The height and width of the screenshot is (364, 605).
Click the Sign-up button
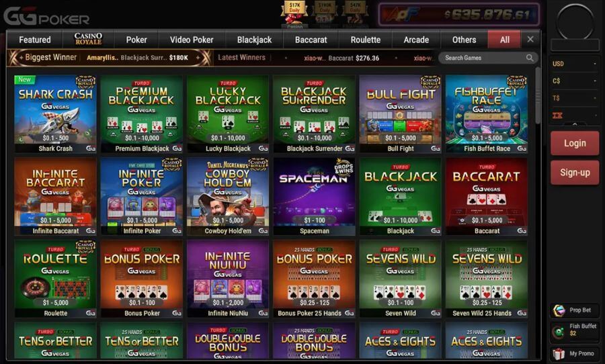575,173
